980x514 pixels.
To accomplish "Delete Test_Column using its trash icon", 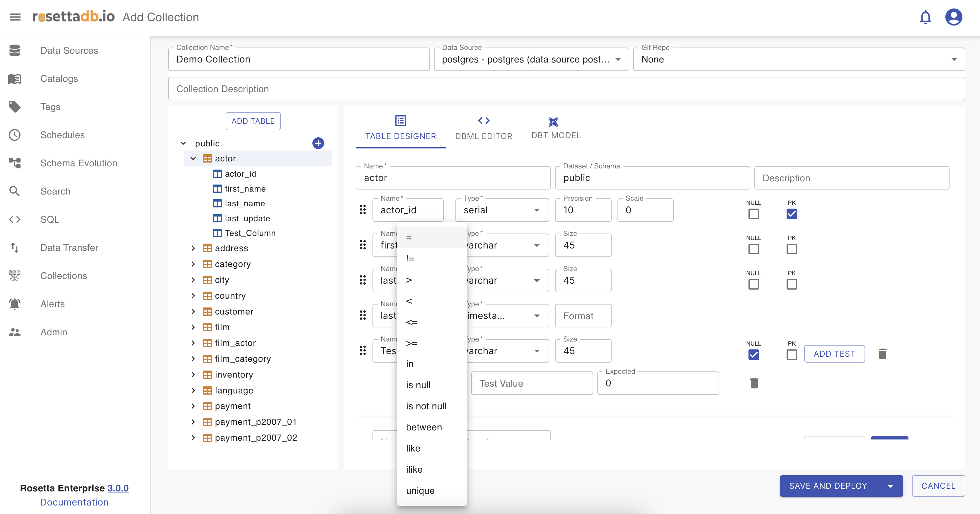I will click(x=883, y=354).
